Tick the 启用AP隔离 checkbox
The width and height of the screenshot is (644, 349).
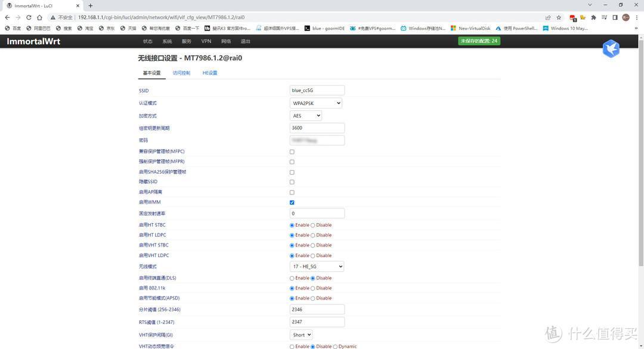click(292, 192)
